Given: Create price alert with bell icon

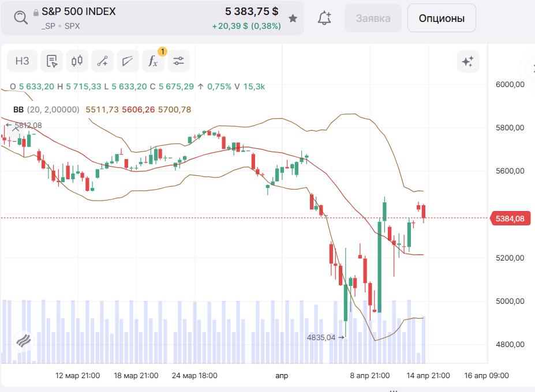Looking at the screenshot, I should click(x=324, y=18).
